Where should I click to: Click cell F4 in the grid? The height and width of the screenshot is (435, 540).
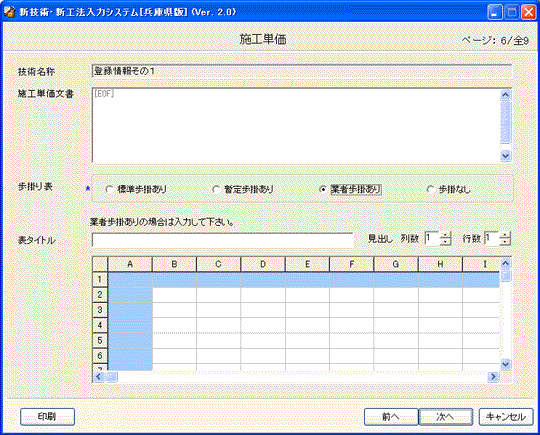pyautogui.click(x=352, y=325)
